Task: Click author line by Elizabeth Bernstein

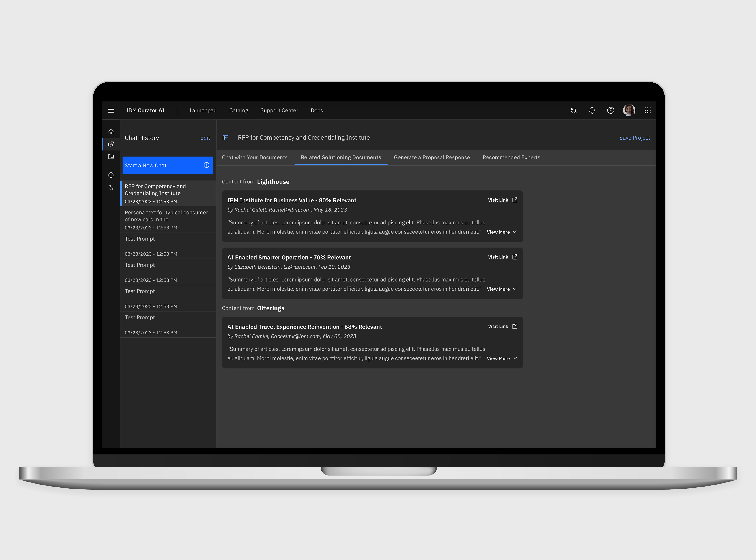Action: 289,267
